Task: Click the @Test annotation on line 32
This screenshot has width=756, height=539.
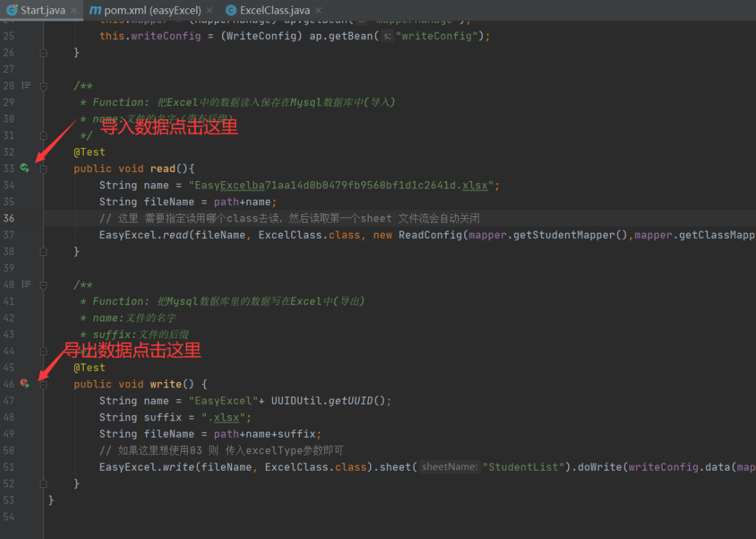Action: click(x=89, y=152)
